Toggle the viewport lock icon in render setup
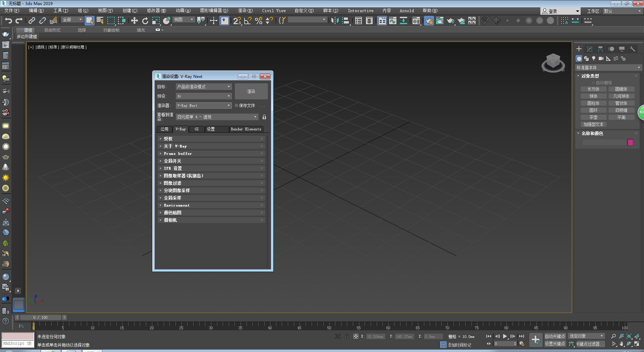 [264, 117]
